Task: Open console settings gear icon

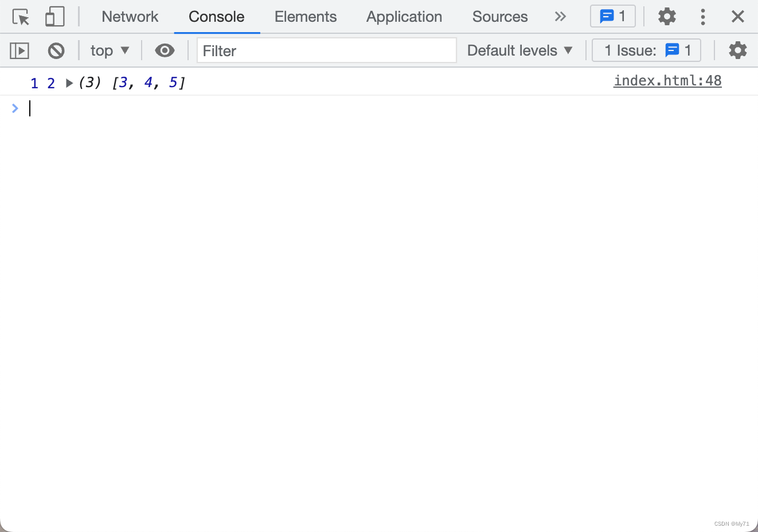Action: coord(737,51)
